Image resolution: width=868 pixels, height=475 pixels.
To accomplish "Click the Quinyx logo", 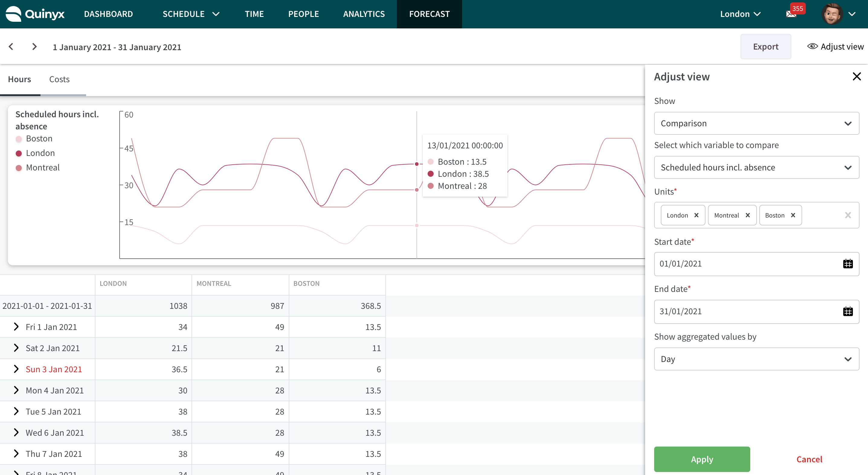I will [x=35, y=14].
